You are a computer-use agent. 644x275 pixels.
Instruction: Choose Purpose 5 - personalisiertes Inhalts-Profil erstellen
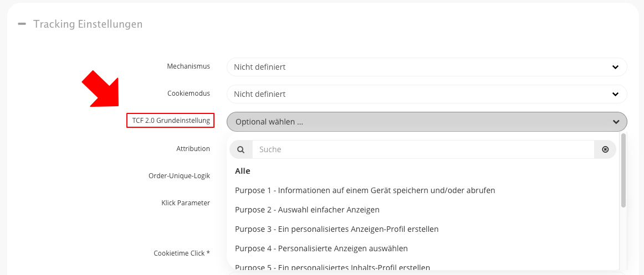click(x=333, y=268)
